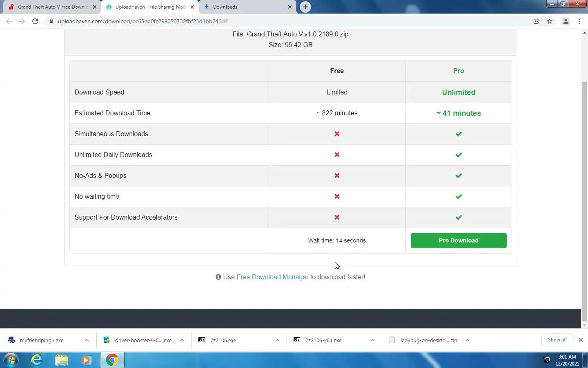Click green check in Unlimited Daily Downloads row
Image resolution: width=588 pixels, height=368 pixels.
(x=459, y=155)
